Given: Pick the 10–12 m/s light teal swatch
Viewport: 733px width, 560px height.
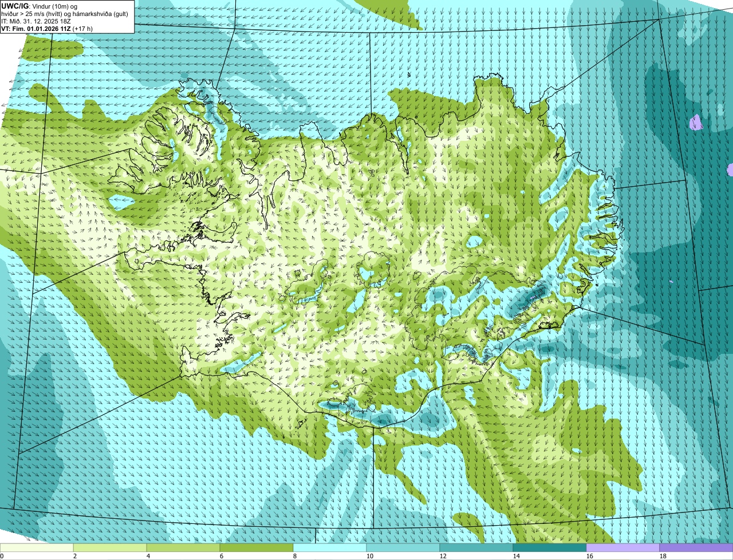Looking at the screenshot, I should (x=403, y=547).
